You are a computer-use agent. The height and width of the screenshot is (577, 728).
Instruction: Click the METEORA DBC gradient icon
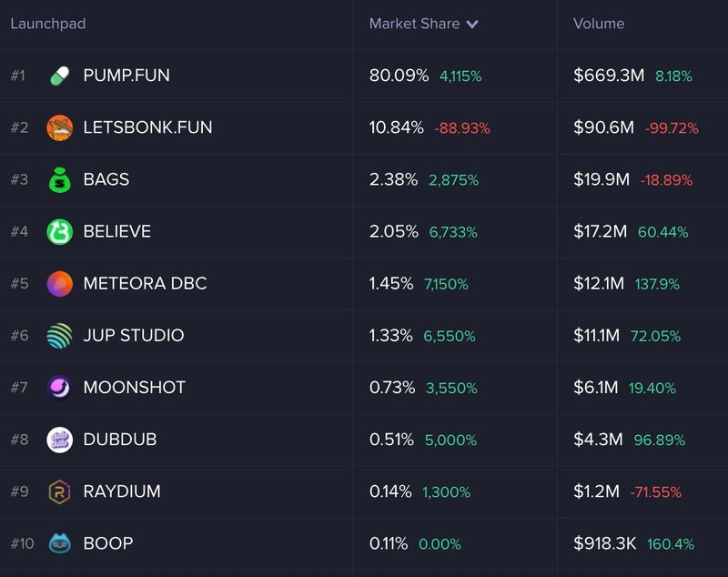click(x=59, y=283)
